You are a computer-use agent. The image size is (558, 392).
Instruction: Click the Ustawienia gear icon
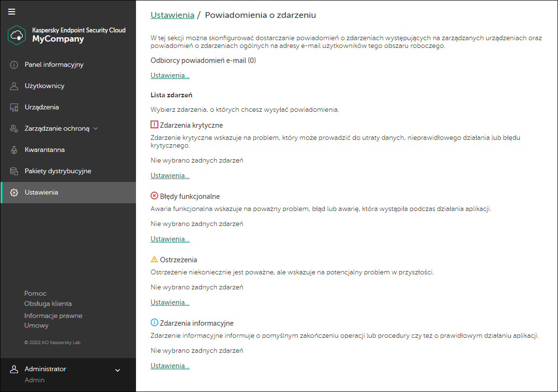click(14, 193)
